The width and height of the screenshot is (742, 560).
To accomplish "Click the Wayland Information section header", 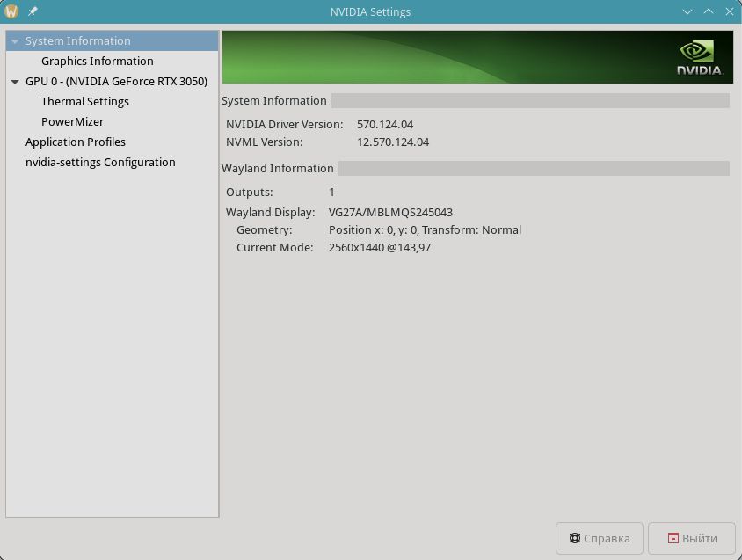I will tap(277, 169).
